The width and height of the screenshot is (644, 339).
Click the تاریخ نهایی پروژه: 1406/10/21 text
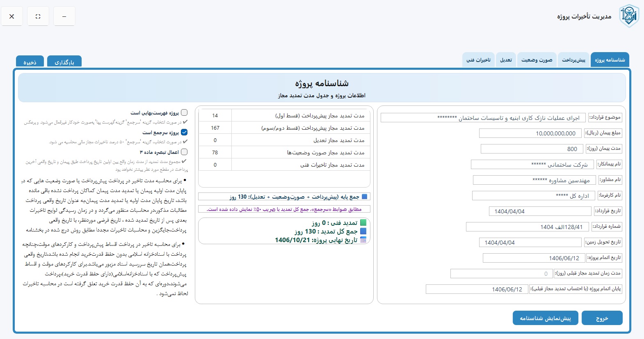(x=316, y=240)
